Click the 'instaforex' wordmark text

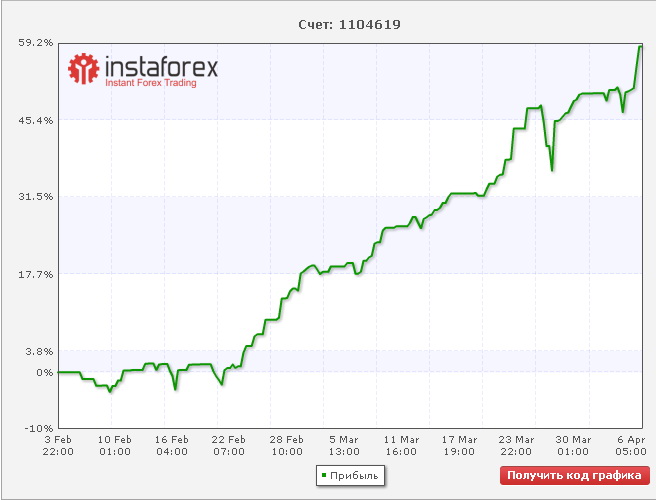tap(161, 67)
